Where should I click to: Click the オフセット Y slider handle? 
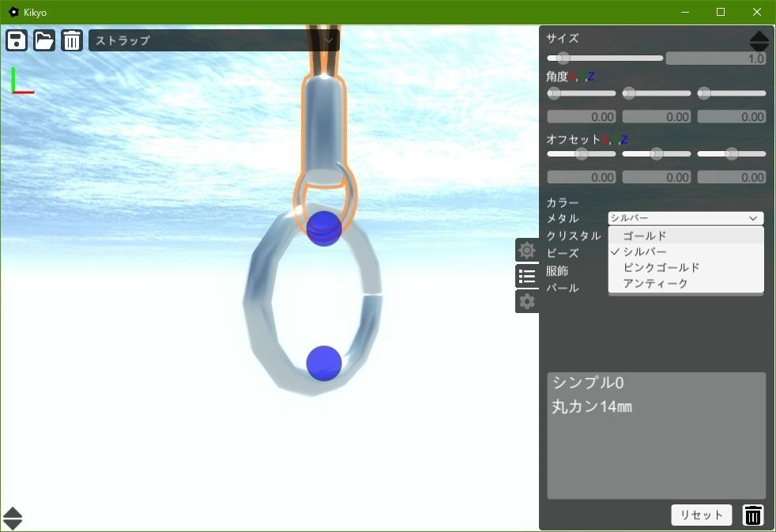(x=657, y=154)
